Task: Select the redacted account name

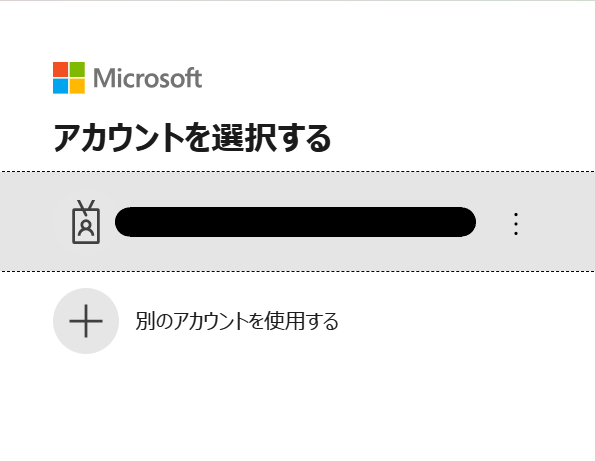Action: [295, 222]
